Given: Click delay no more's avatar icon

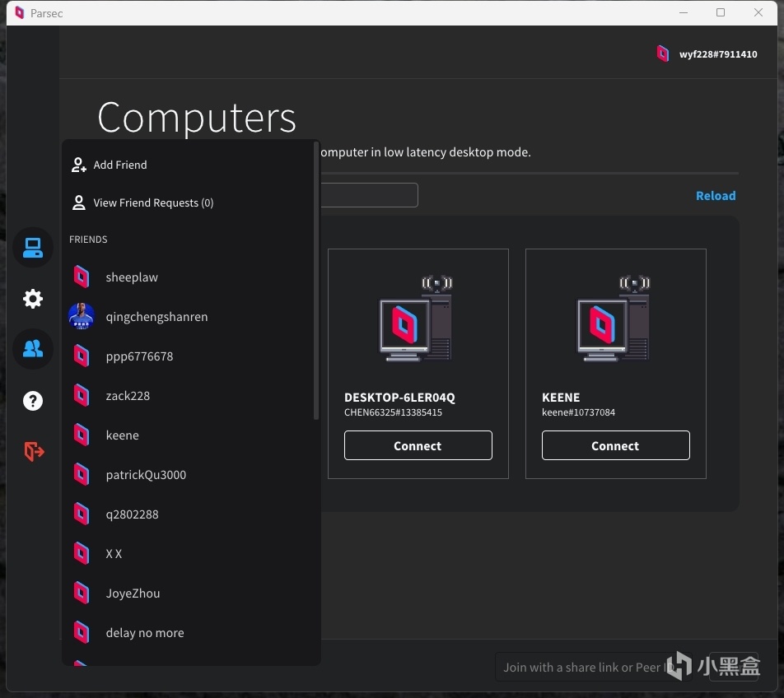Looking at the screenshot, I should (x=82, y=632).
